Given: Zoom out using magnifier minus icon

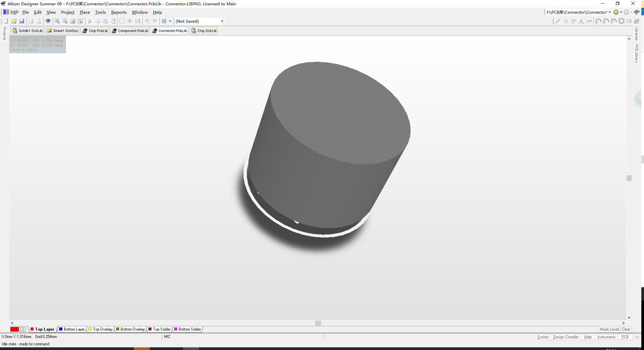Looking at the screenshot, I should (65, 21).
